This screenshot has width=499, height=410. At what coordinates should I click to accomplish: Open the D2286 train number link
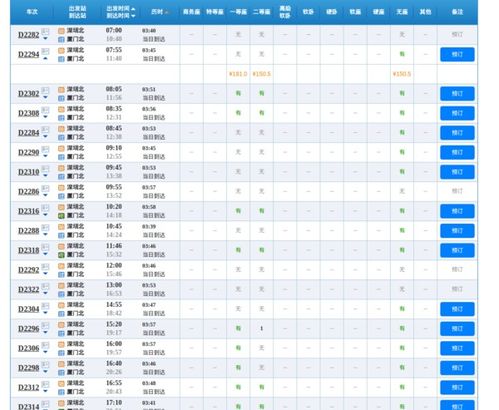point(29,192)
